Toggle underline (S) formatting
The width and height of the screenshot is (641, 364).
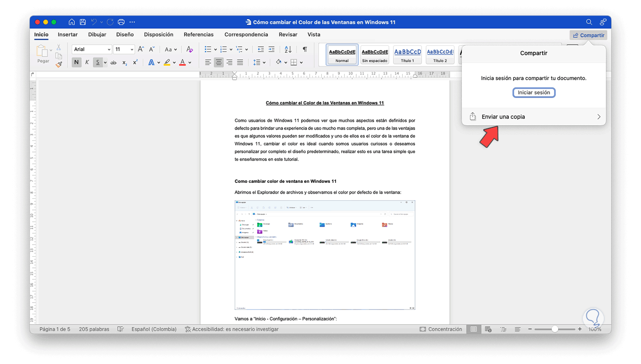pos(98,63)
